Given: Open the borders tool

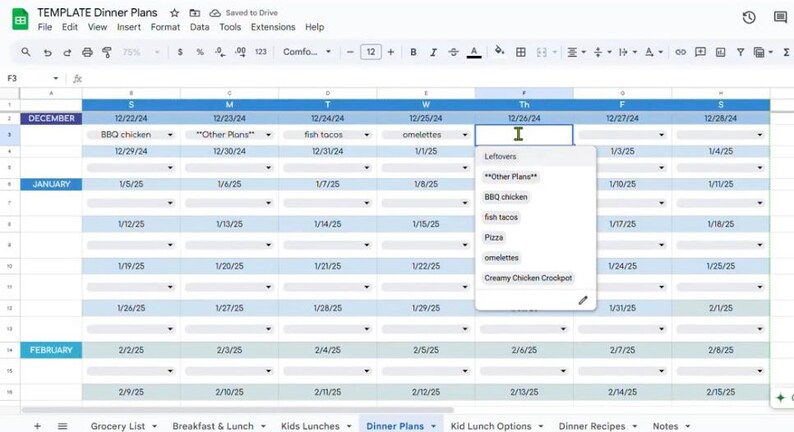Looking at the screenshot, I should point(521,52).
